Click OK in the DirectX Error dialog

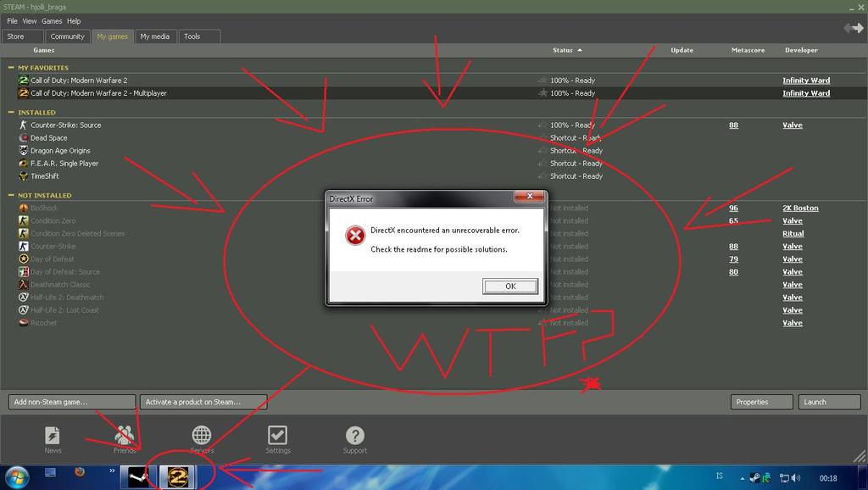509,287
